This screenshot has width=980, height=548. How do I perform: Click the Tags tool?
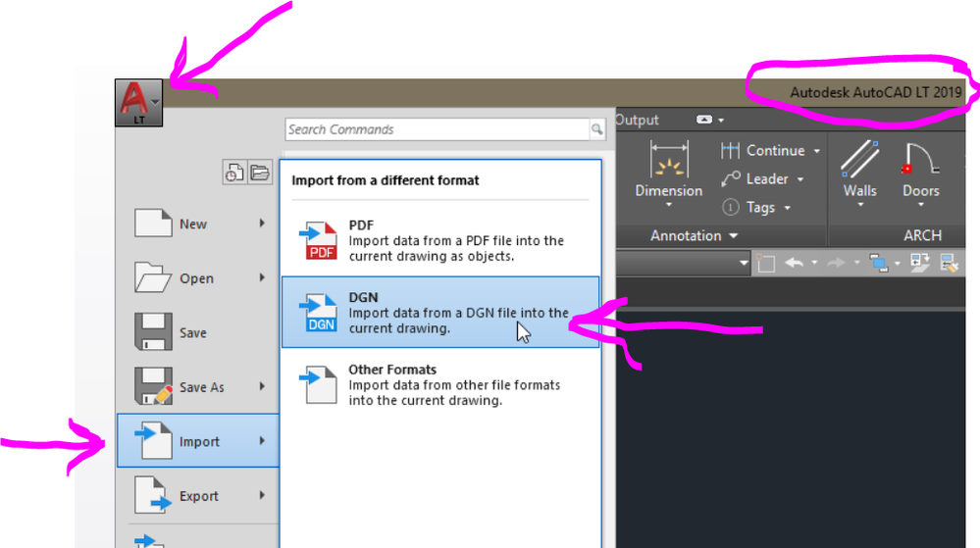748,208
